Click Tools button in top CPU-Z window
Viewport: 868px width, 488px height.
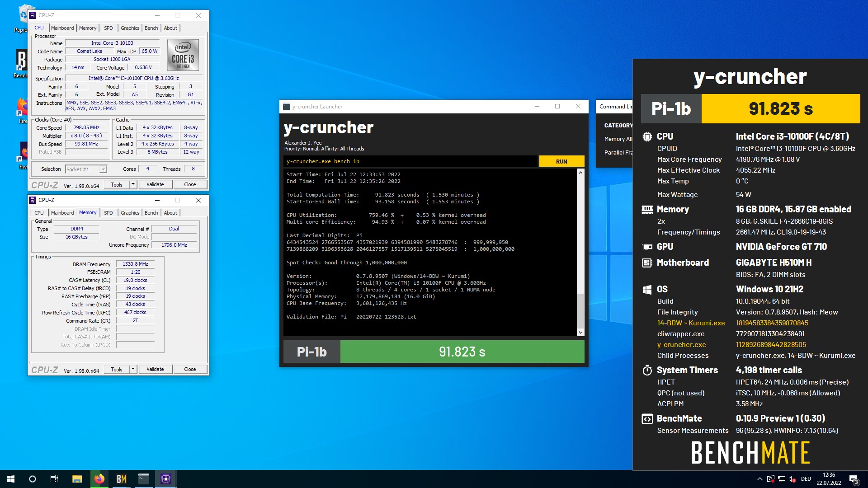tap(117, 184)
